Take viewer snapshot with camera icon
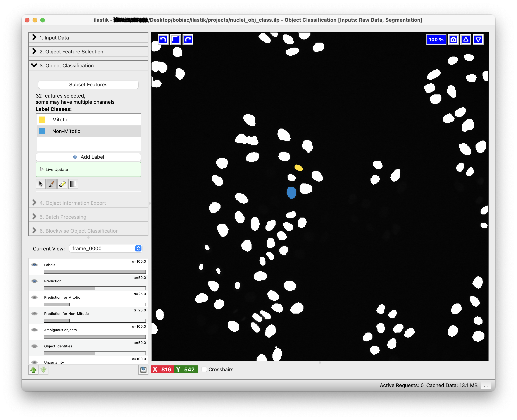Image resolution: width=517 pixels, height=420 pixels. coord(453,39)
